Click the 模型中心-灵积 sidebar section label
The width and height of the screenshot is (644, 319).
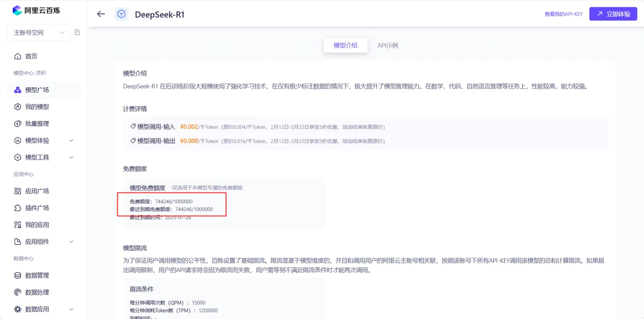click(x=30, y=73)
